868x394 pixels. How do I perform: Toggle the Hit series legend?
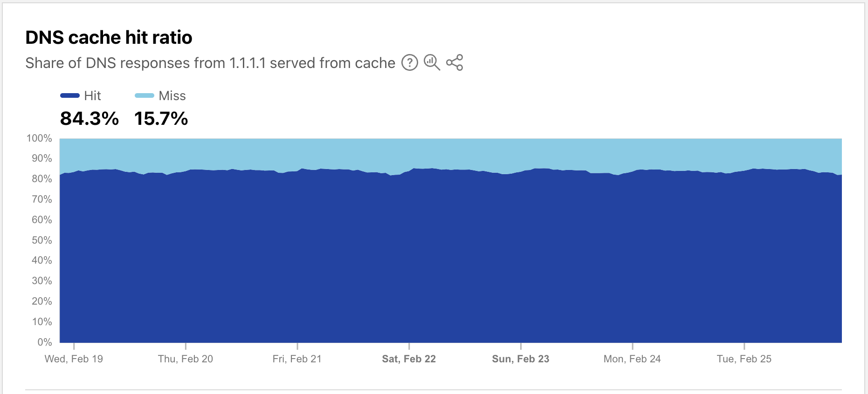click(x=92, y=95)
